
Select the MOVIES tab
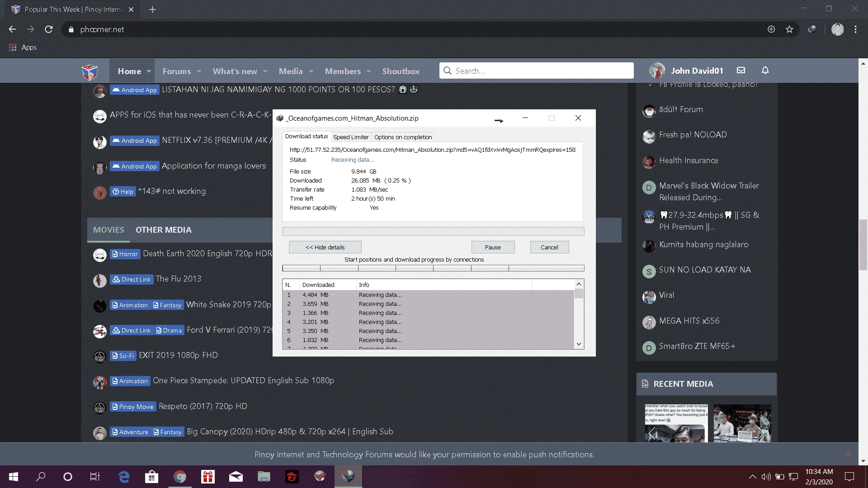coord(108,230)
